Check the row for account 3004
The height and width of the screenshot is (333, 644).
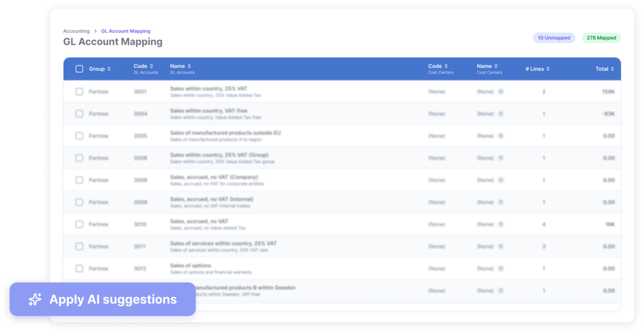79,114
